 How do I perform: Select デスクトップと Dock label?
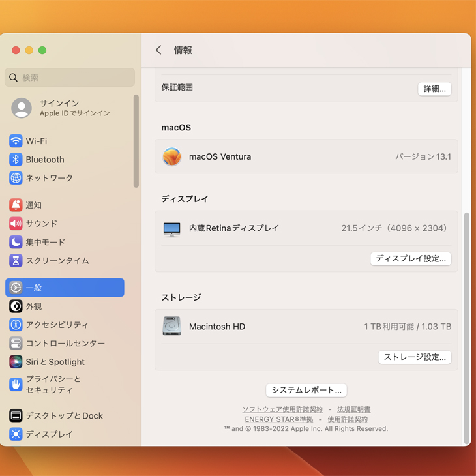[65, 415]
